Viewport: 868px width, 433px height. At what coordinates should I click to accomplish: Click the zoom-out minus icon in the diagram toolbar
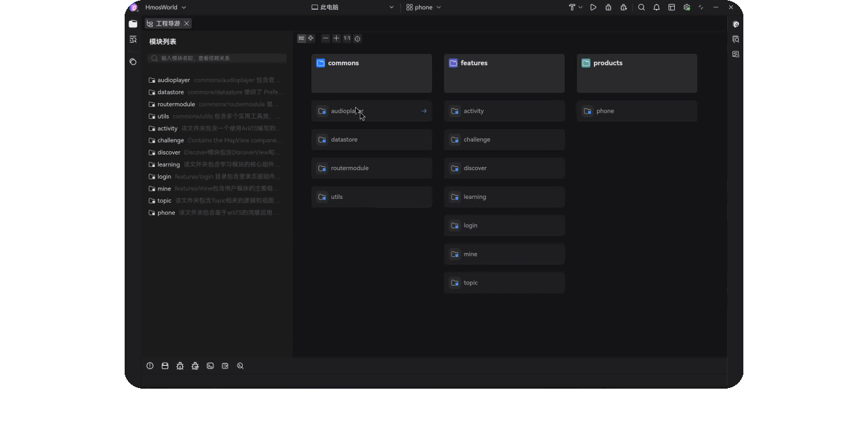tap(326, 38)
